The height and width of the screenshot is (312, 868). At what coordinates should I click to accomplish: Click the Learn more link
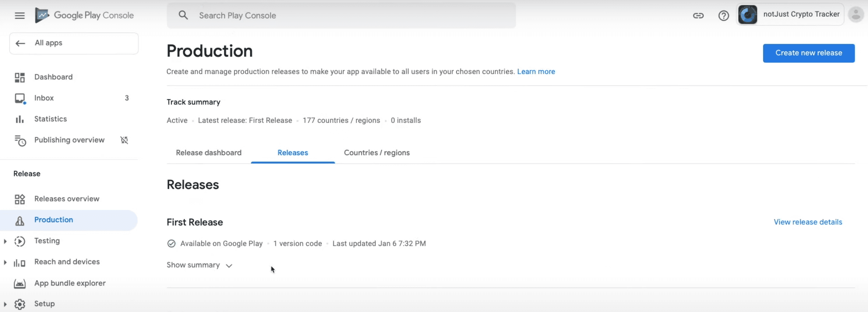536,72
